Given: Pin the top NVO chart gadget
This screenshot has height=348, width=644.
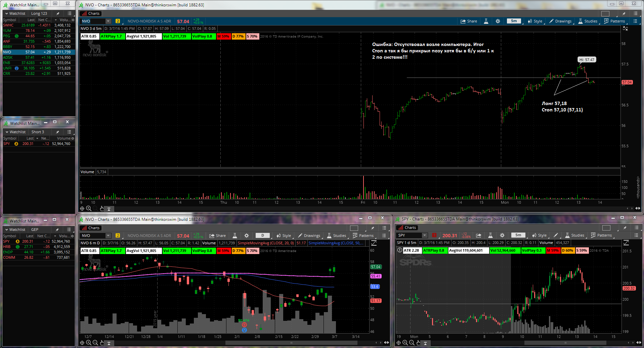Looking at the screenshot, I should tap(624, 14).
